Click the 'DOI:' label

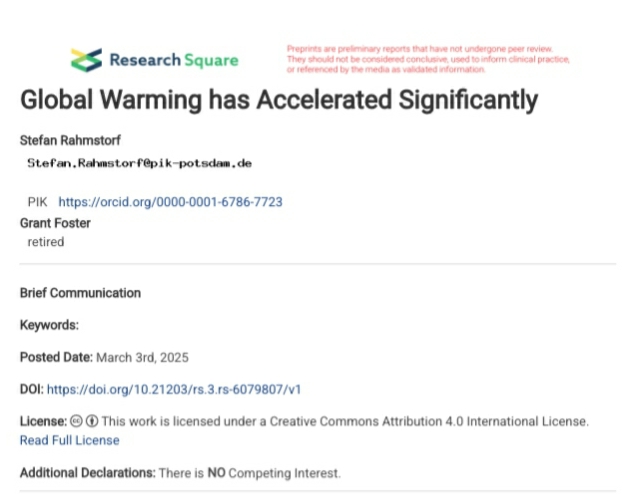32,389
